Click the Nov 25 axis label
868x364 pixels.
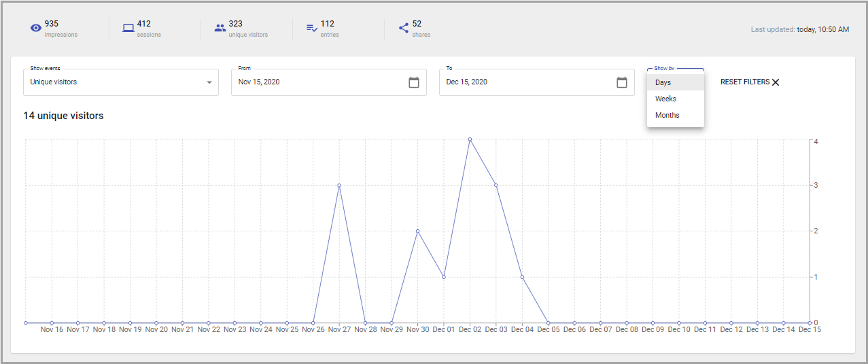coord(287,330)
